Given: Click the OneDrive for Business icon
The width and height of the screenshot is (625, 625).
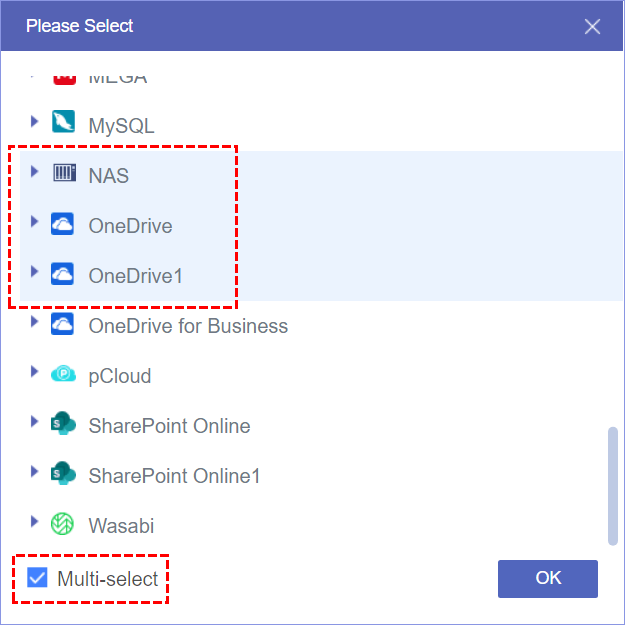Looking at the screenshot, I should tap(62, 324).
